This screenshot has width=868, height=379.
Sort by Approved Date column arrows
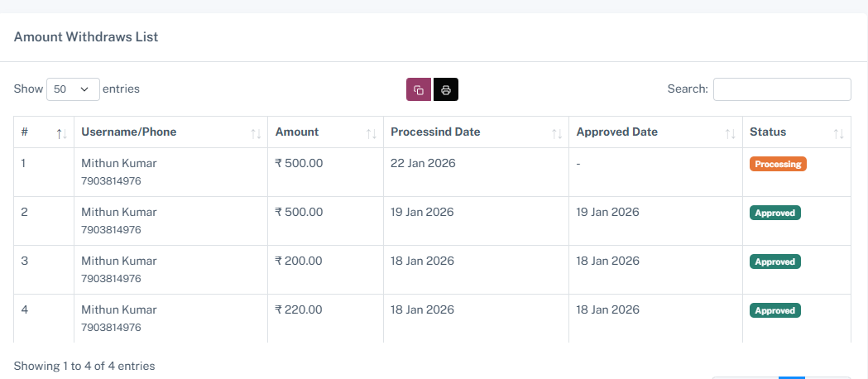(730, 133)
